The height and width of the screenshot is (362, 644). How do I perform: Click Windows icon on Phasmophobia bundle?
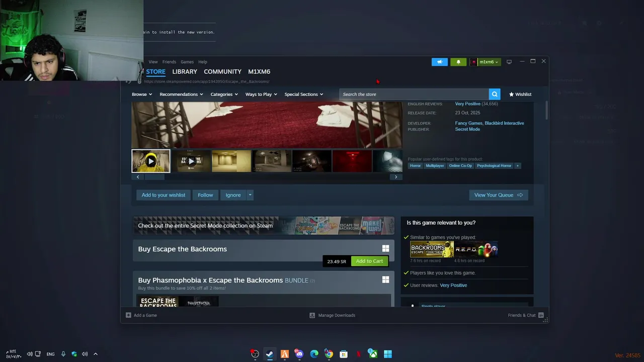[x=385, y=280]
